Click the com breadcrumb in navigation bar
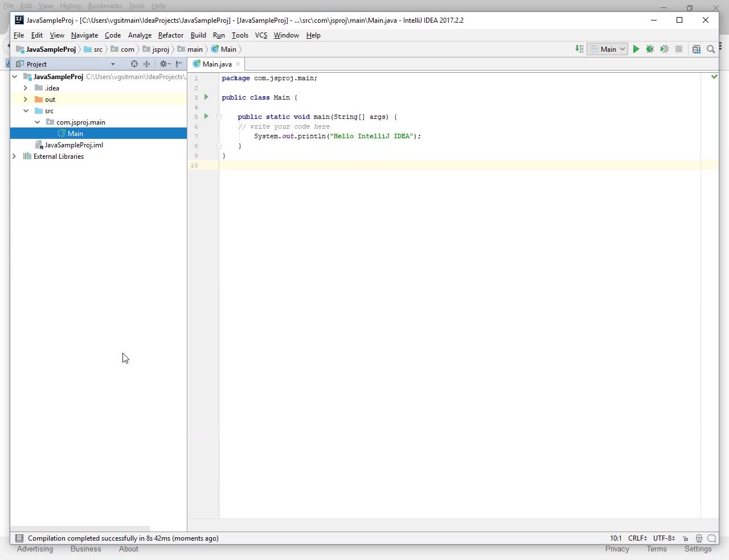Screen dimensions: 729x560 pos(122,50)
